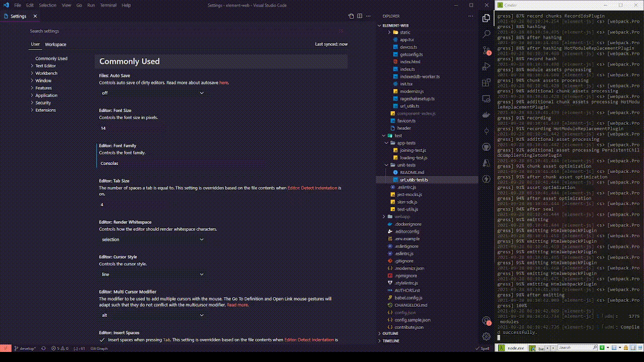Click Open Settings (JSON) icon
The height and width of the screenshot is (362, 644).
point(351,16)
